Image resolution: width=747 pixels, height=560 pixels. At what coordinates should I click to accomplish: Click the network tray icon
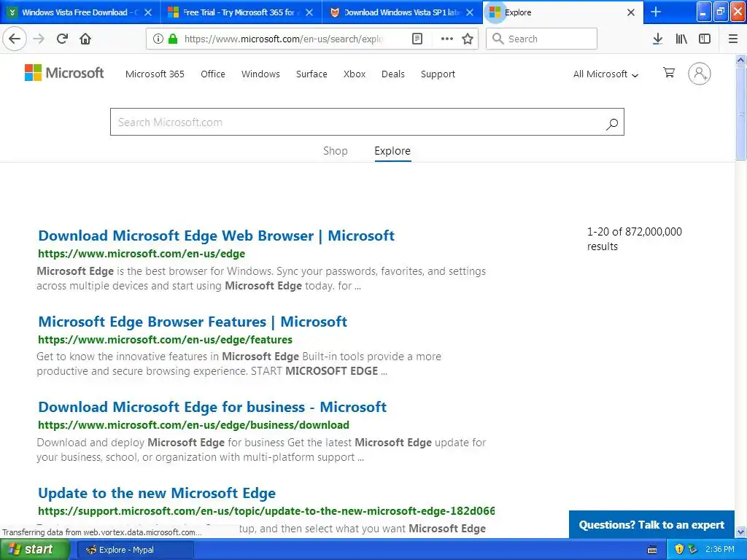click(x=693, y=549)
